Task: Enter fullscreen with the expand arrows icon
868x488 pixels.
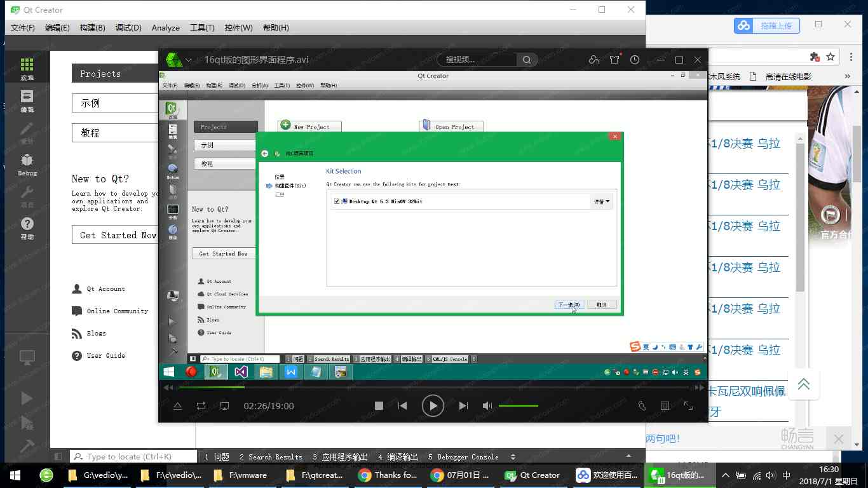Action: pyautogui.click(x=688, y=405)
